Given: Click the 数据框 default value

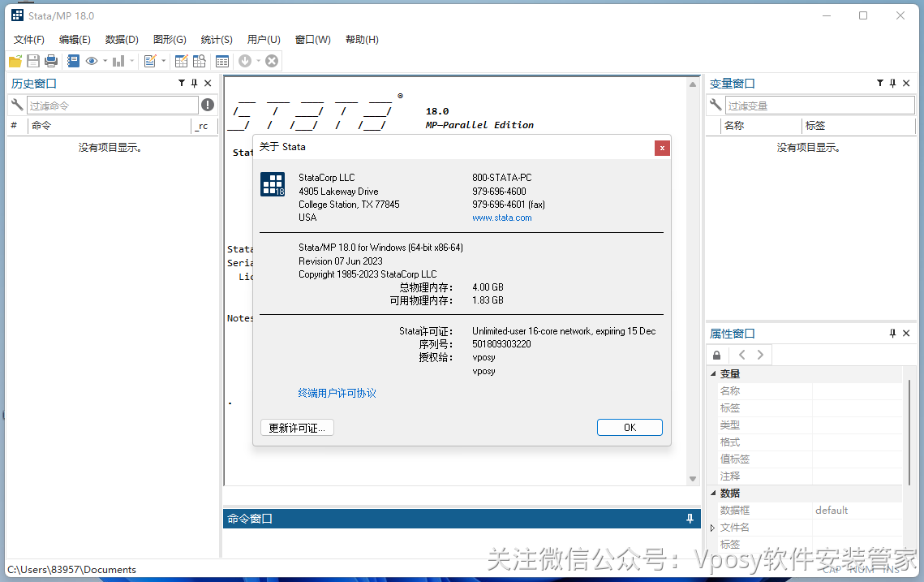Looking at the screenshot, I should coord(832,511).
